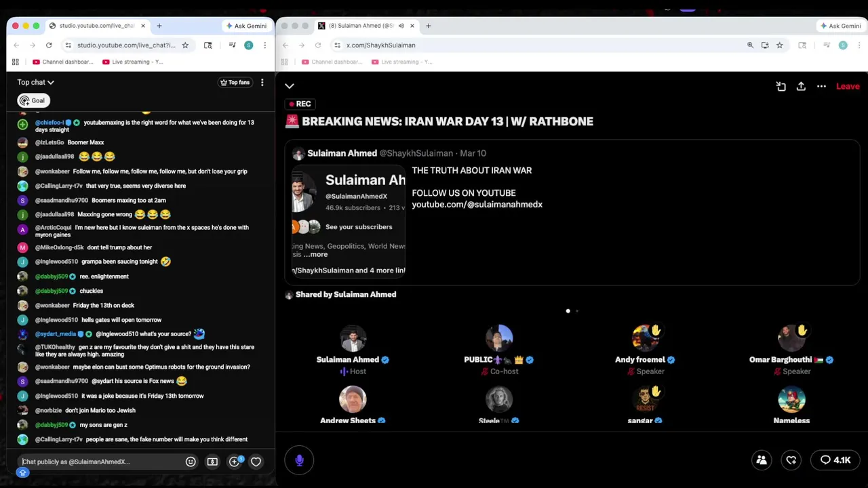The height and width of the screenshot is (488, 868).
Task: Expand the '...more' channel description
Action: [315, 254]
